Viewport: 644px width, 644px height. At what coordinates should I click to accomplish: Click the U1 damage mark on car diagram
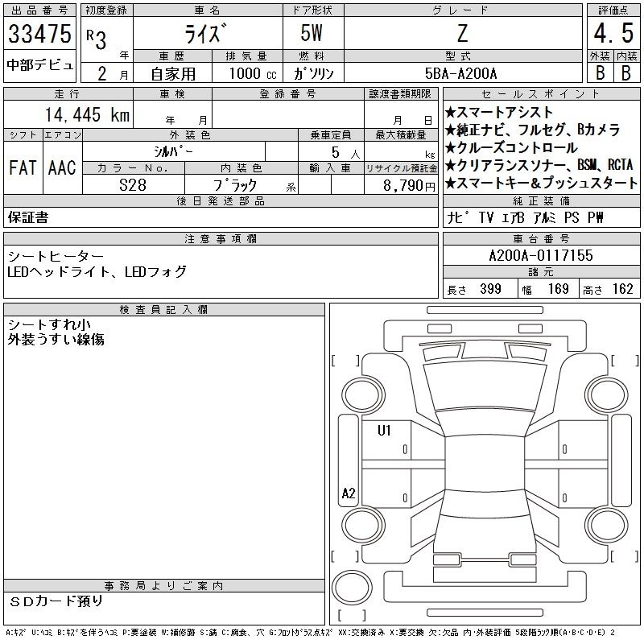click(x=384, y=431)
